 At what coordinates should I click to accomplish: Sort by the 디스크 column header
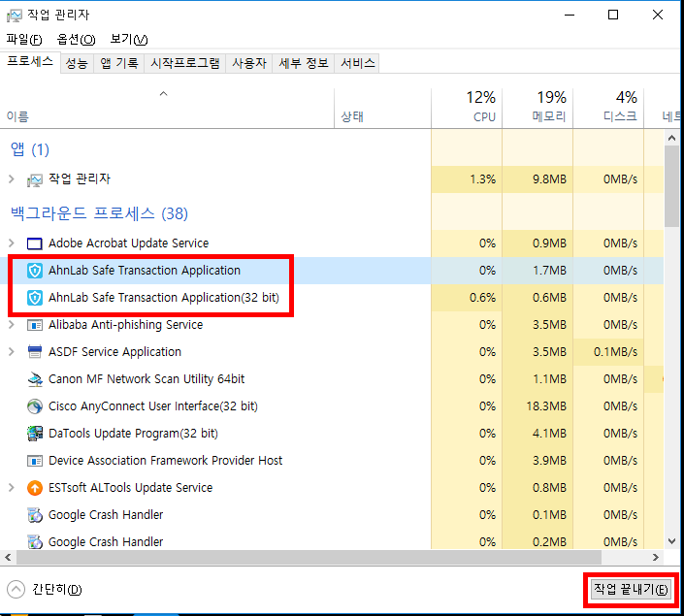[x=608, y=109]
